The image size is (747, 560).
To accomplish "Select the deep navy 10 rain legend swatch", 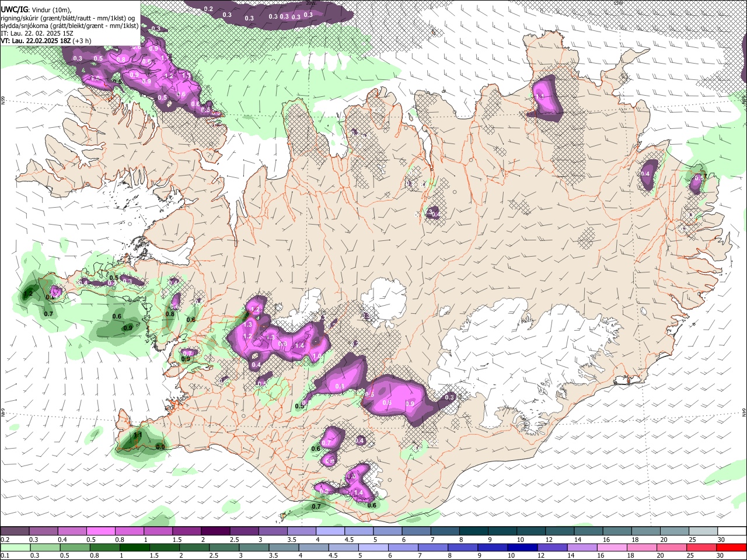I will coord(522,548).
